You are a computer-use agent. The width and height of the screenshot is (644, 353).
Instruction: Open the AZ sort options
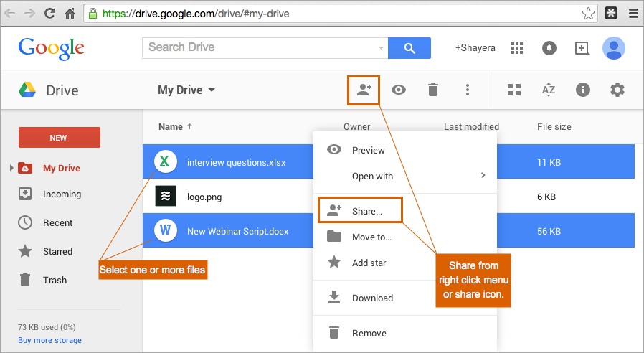coord(549,90)
